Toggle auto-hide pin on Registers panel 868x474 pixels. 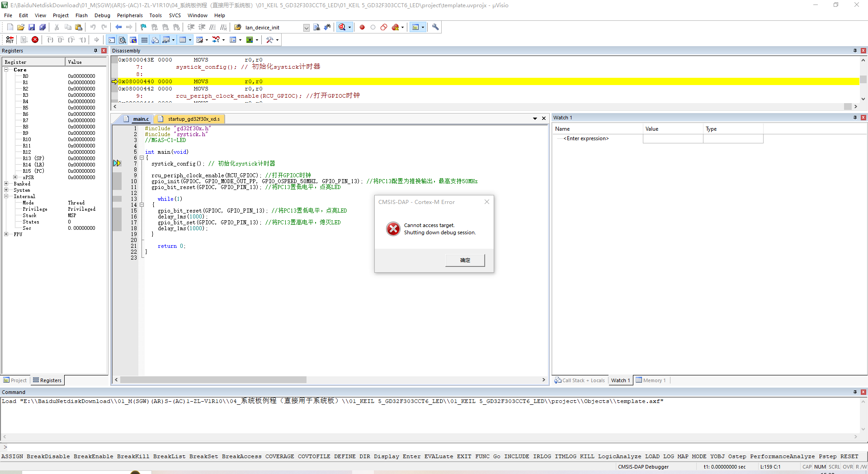click(95, 51)
